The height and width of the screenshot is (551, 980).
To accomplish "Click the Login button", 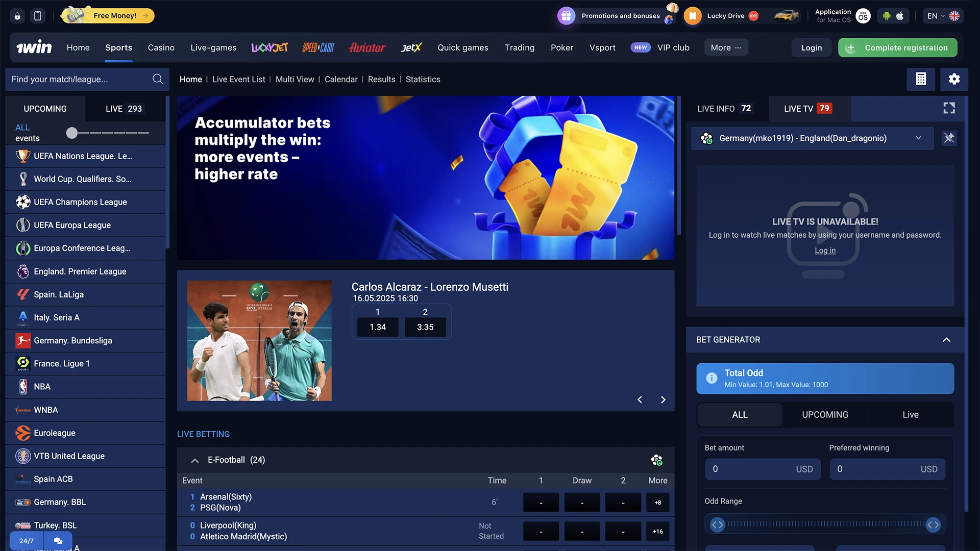I will (x=812, y=47).
